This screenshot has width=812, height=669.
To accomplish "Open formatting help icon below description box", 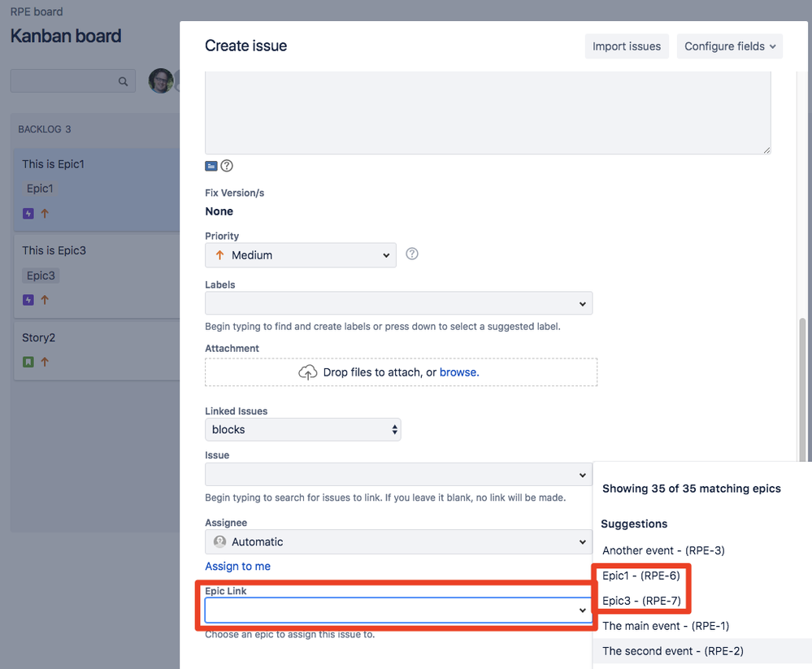I will (227, 166).
